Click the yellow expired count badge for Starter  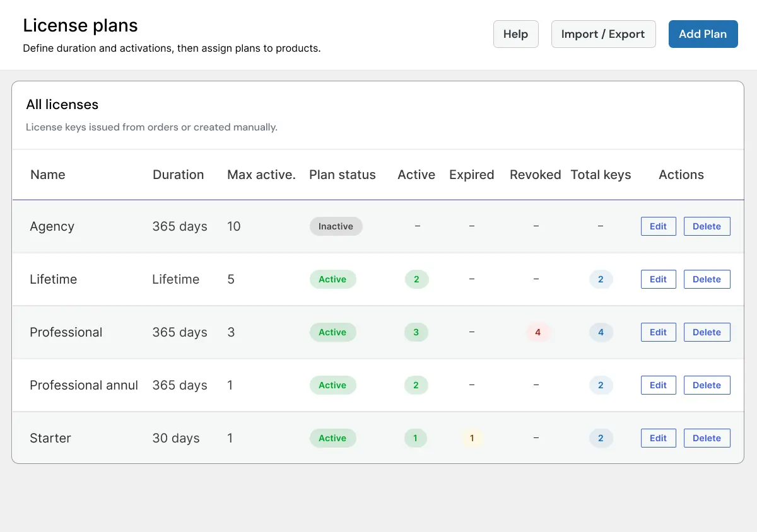[x=471, y=438]
